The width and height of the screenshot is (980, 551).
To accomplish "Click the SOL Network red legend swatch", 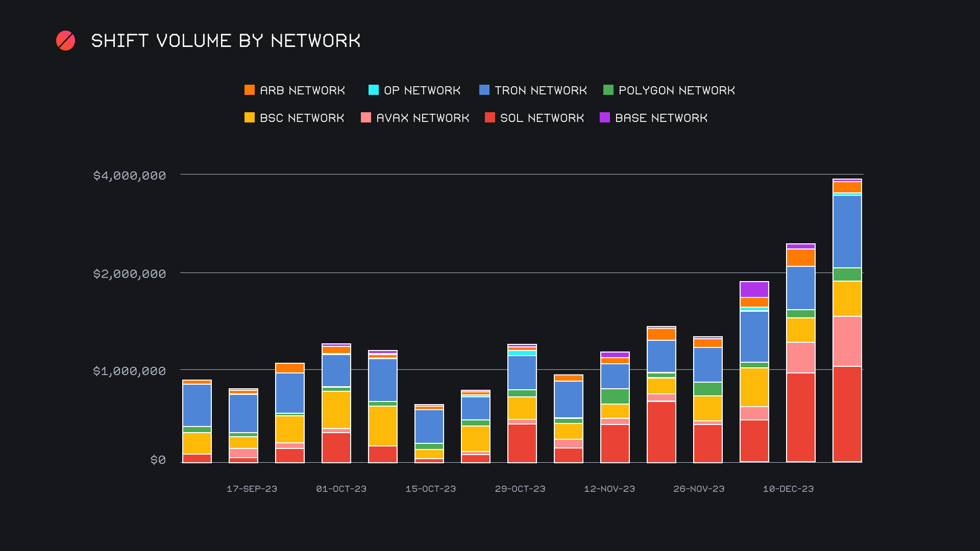I will pyautogui.click(x=489, y=118).
